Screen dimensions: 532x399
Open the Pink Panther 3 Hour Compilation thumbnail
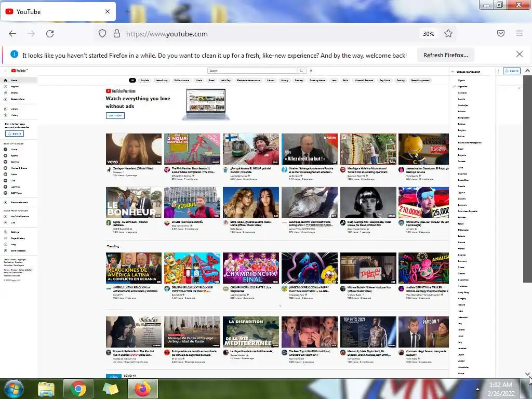point(192,149)
